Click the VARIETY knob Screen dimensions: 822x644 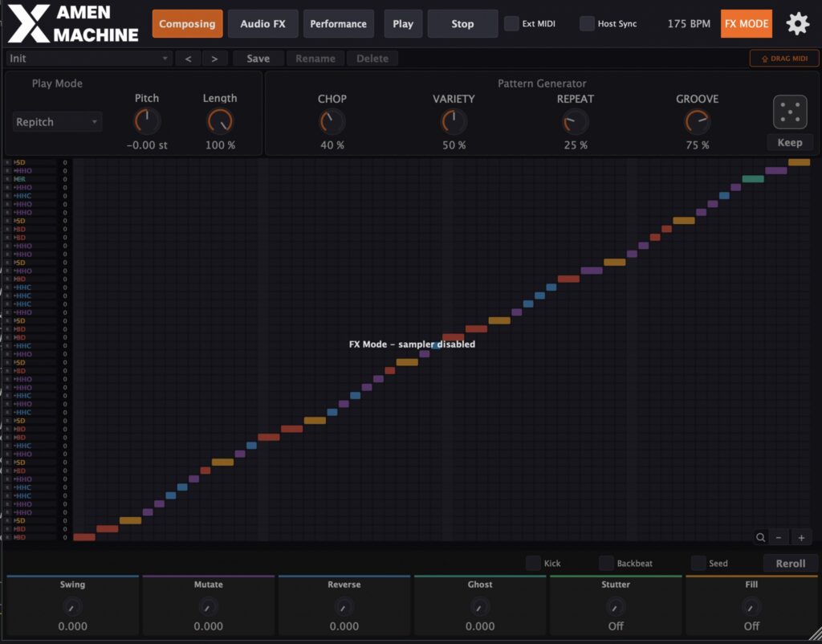(x=454, y=122)
